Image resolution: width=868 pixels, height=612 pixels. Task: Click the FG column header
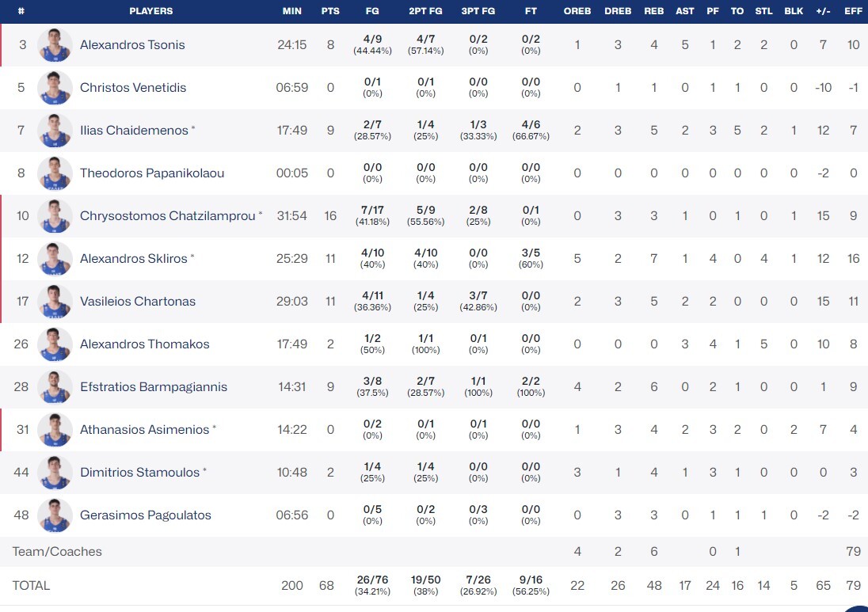click(372, 11)
